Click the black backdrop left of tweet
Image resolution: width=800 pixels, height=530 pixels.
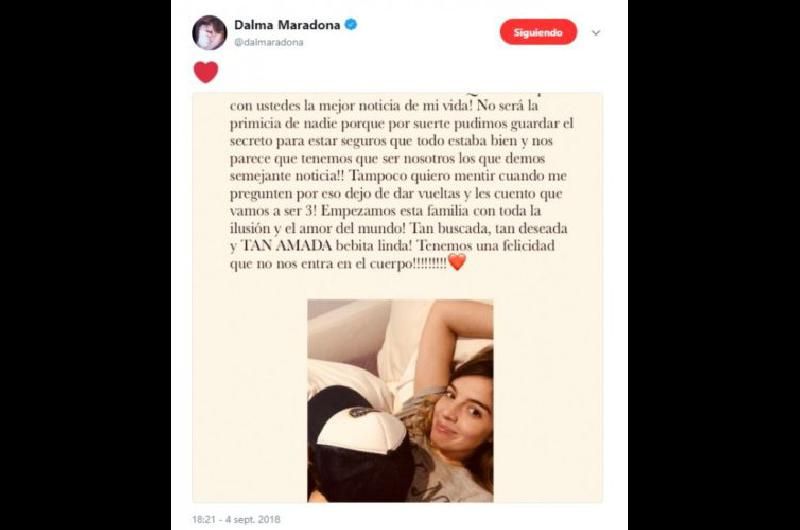tap(85, 265)
